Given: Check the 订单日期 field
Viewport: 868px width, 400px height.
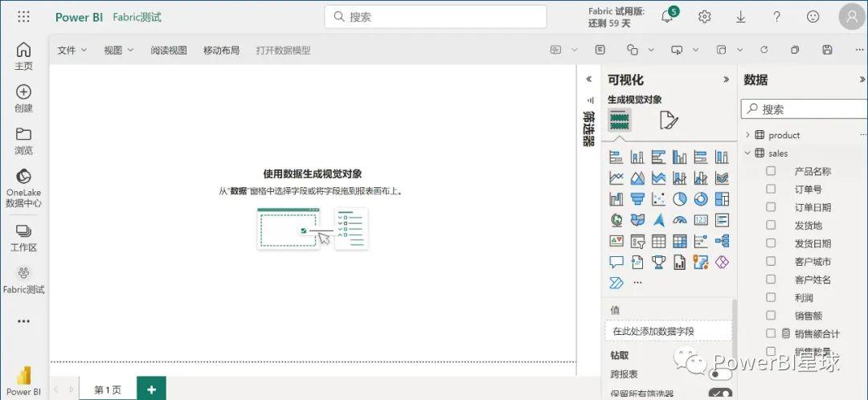Looking at the screenshot, I should pos(771,207).
